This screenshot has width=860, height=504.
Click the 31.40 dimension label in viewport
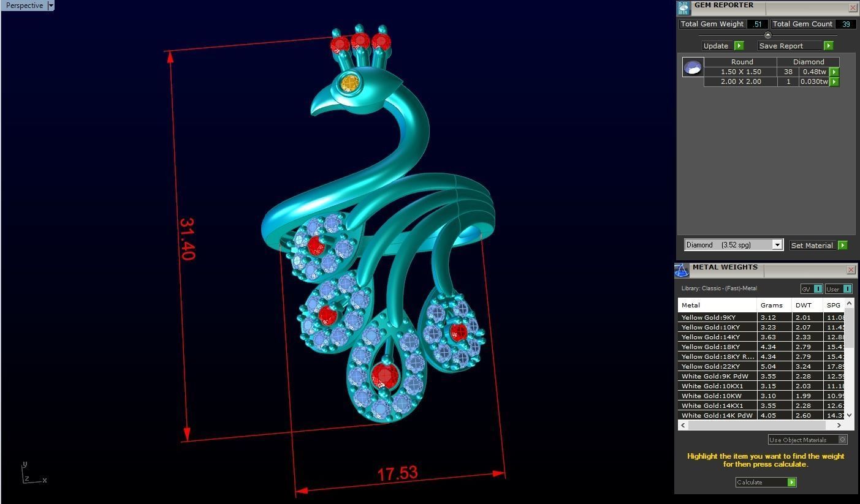point(187,239)
